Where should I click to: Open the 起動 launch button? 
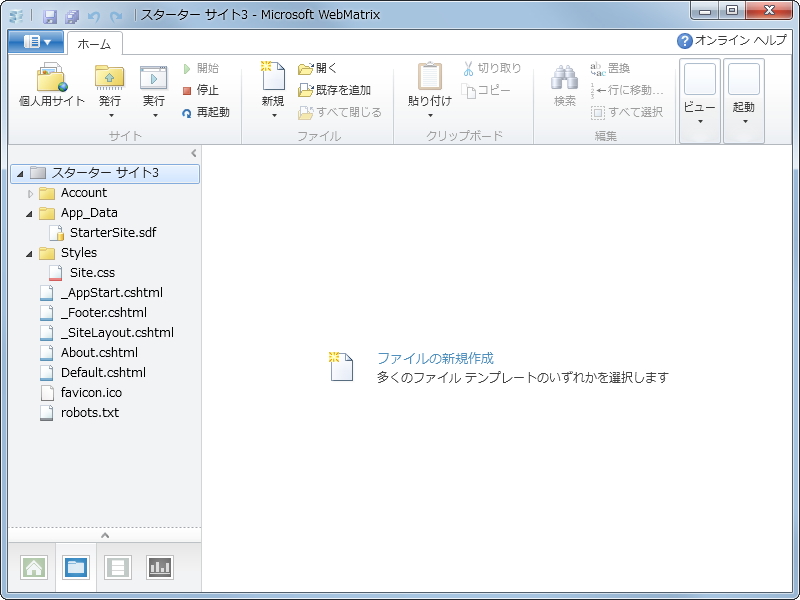(x=744, y=101)
